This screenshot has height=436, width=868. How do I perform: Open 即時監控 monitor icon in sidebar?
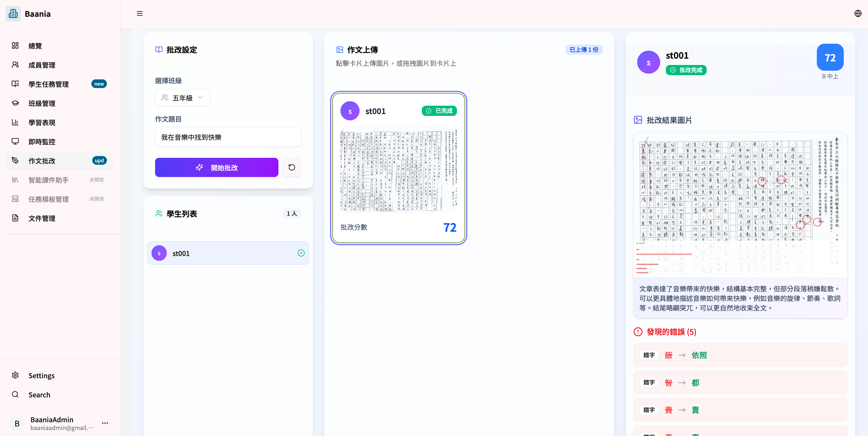tap(15, 142)
